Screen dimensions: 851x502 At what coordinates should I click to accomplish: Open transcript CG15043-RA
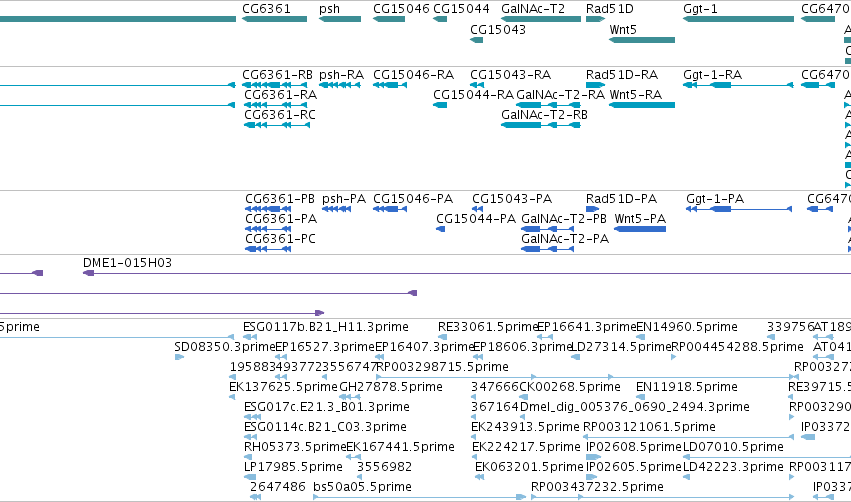click(x=477, y=85)
